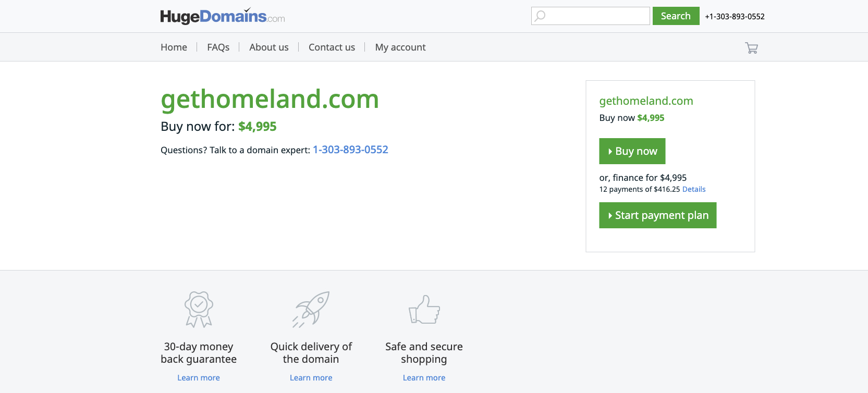Learn more about money back guarantee
Viewport: 868px width, 393px height.
tap(199, 378)
